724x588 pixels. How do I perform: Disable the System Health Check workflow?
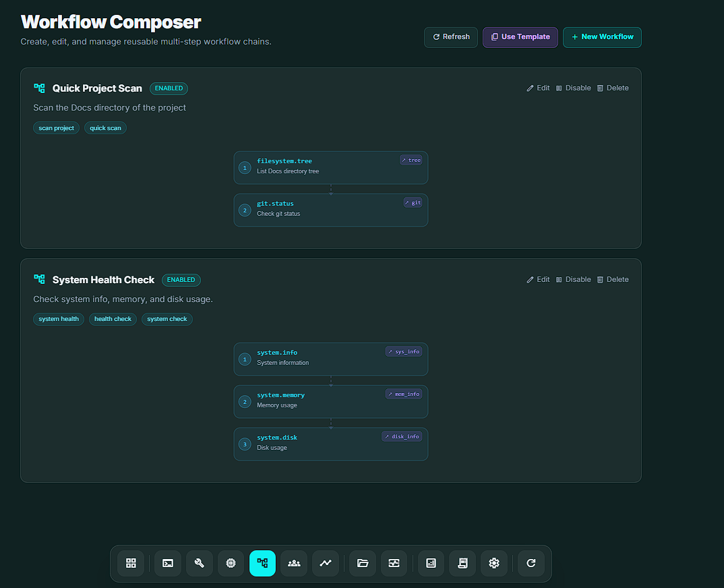pyautogui.click(x=573, y=279)
